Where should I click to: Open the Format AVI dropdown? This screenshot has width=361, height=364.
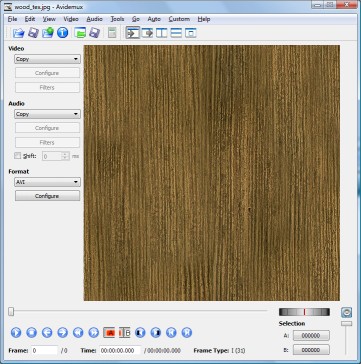pos(47,182)
